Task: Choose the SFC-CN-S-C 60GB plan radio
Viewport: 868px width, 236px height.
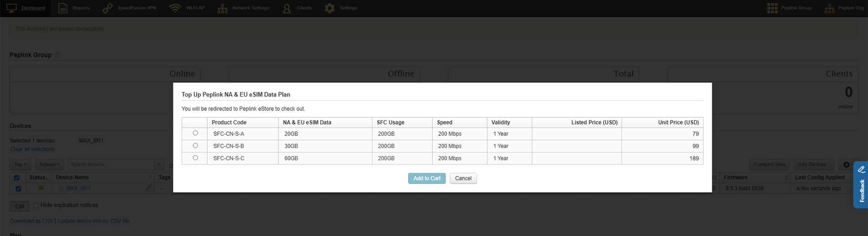Action: pyautogui.click(x=195, y=158)
